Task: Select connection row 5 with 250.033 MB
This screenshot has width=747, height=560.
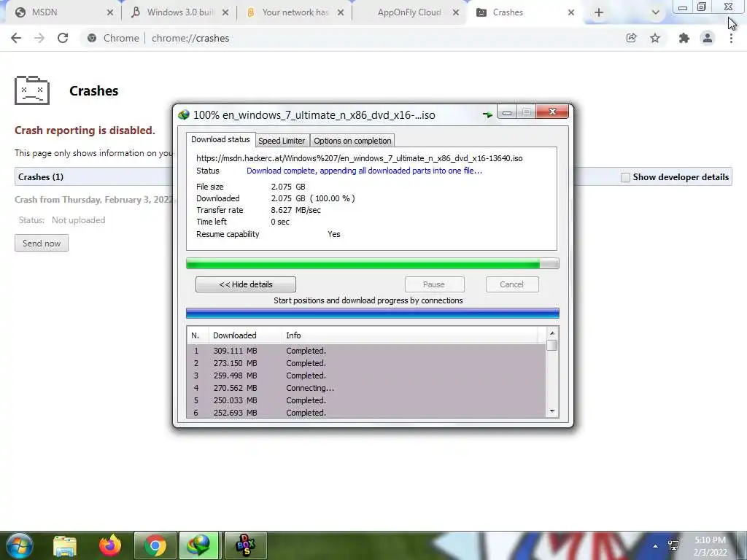Action: pos(366,400)
